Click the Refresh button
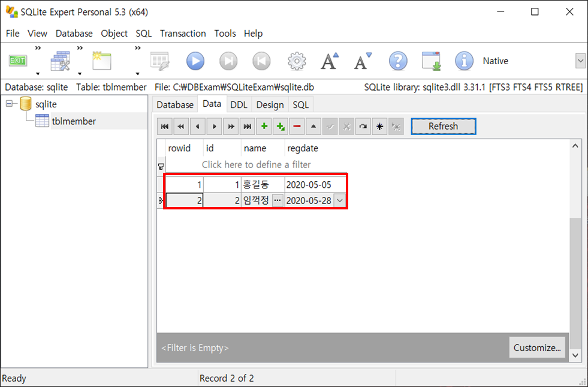This screenshot has width=588, height=387. coord(444,126)
